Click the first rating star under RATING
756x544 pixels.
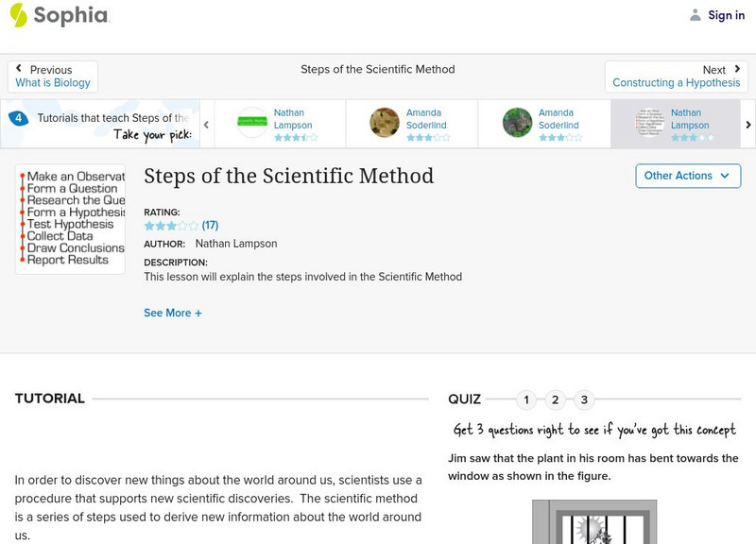coord(147,225)
